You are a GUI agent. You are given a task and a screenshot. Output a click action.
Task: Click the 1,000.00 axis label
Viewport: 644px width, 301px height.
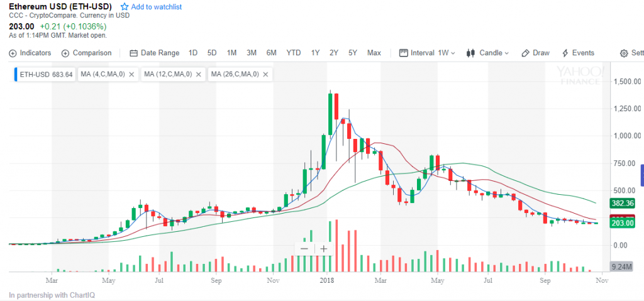627,136
